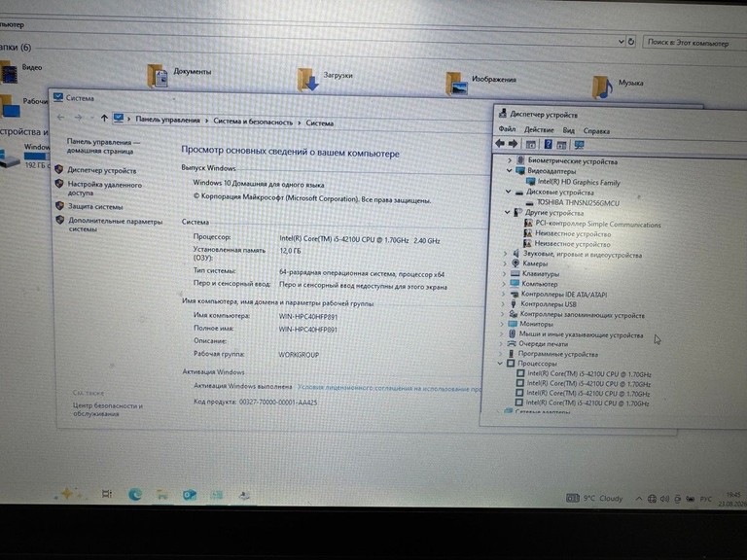Image resolution: width=747 pixels, height=560 pixels.
Task: Click the PCI-контроллер warning device icon
Action: pos(528,223)
